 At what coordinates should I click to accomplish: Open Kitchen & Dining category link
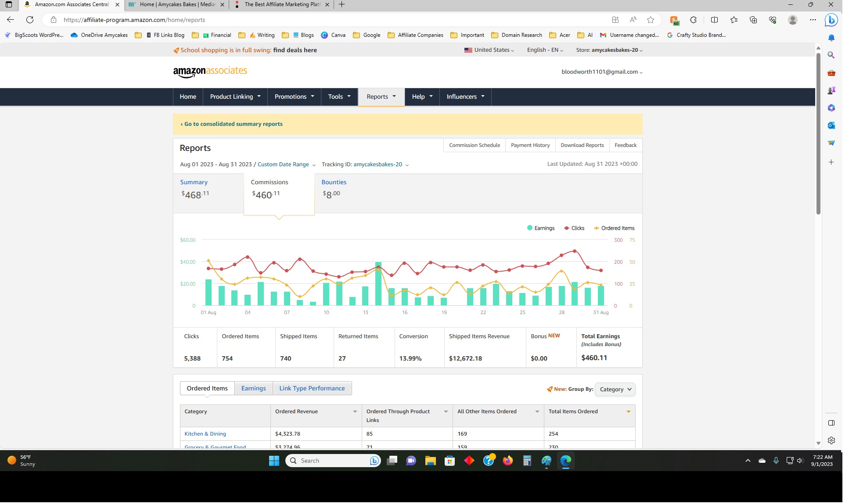pos(205,434)
